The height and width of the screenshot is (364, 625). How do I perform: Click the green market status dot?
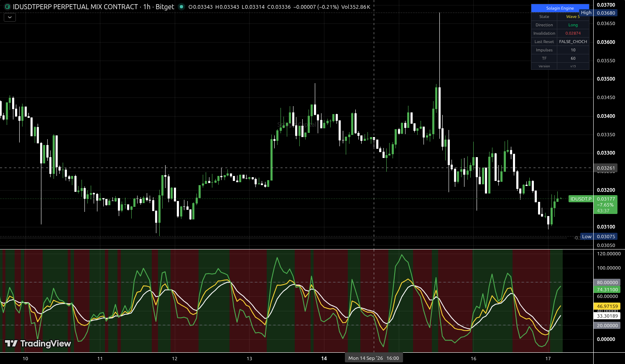pyautogui.click(x=181, y=7)
